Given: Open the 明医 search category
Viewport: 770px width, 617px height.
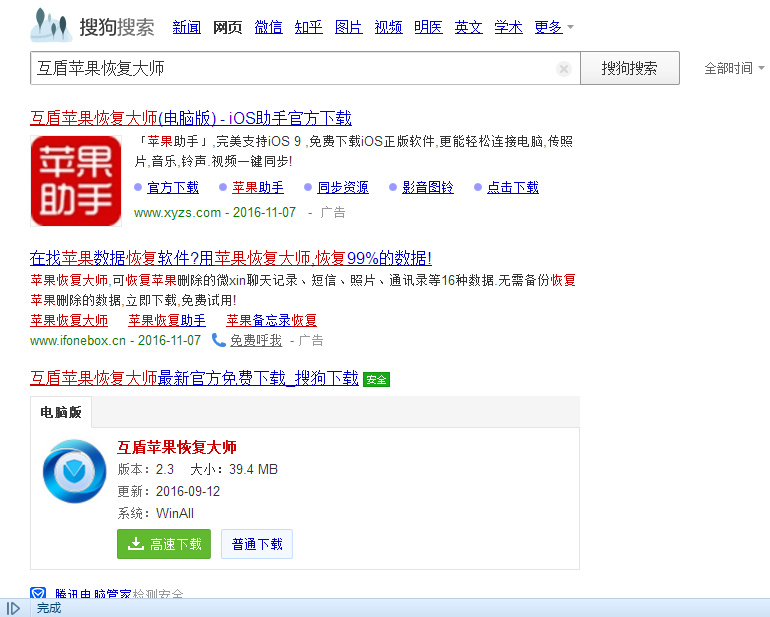Looking at the screenshot, I should click(x=428, y=28).
